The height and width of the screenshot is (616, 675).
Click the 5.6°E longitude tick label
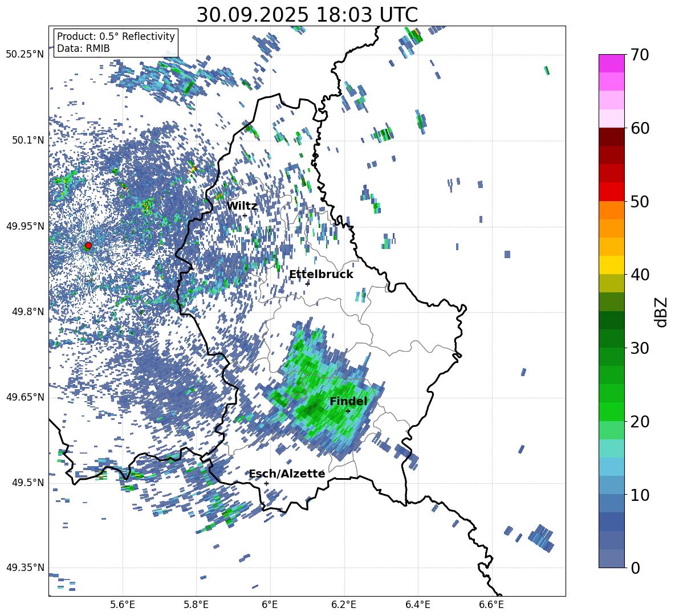123,605
